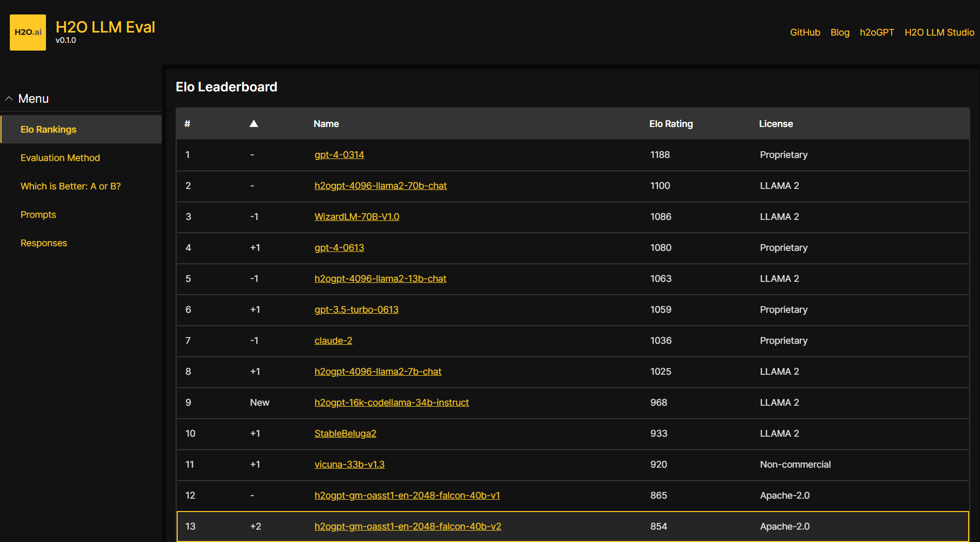Click Elo rating 1059 cell
980x542 pixels.
[661, 310]
